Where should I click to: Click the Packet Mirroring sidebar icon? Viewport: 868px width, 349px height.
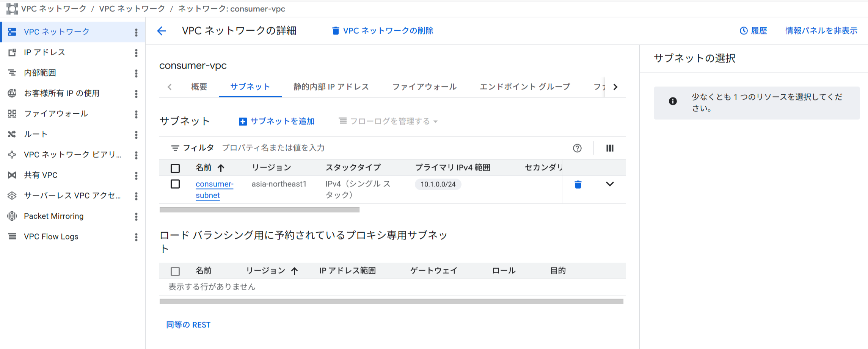point(12,216)
